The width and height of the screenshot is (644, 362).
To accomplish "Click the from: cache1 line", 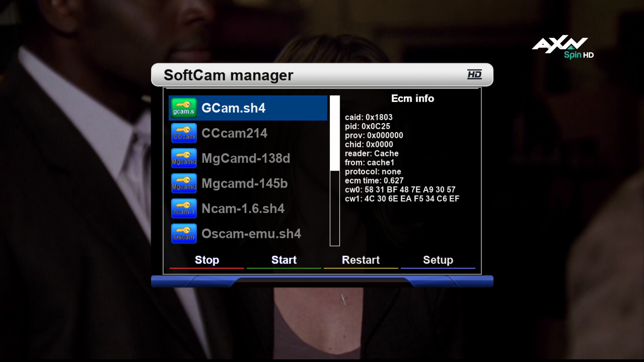I will pyautogui.click(x=370, y=163).
